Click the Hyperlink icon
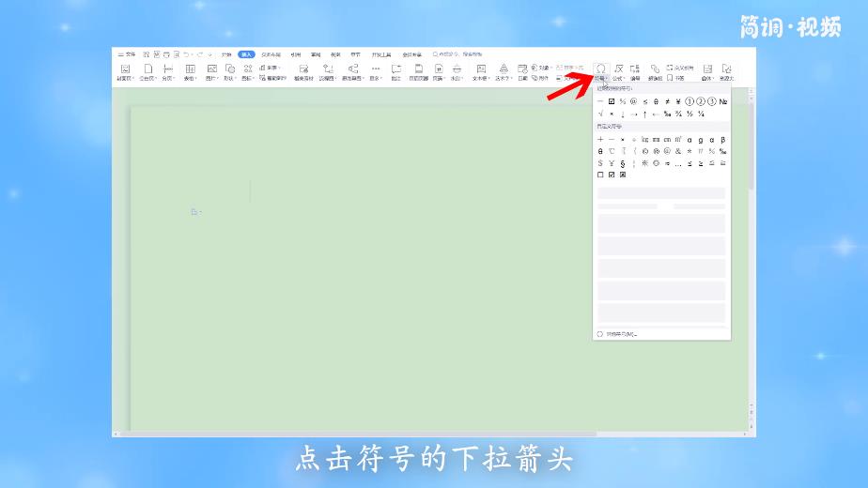 click(x=655, y=69)
